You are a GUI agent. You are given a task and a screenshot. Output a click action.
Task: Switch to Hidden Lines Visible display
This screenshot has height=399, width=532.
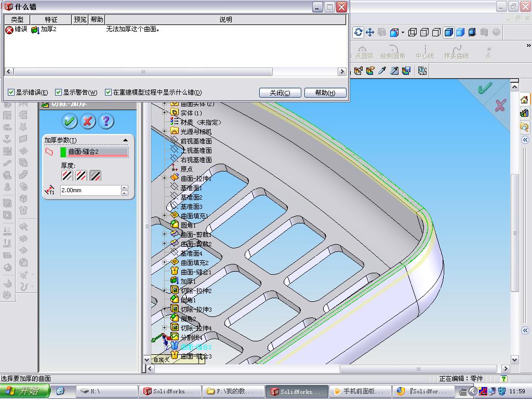[x=424, y=32]
